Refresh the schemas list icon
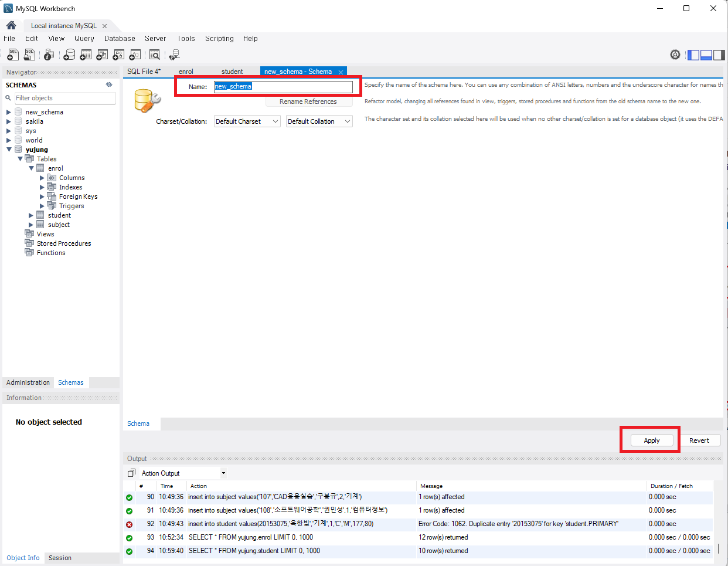 point(109,84)
